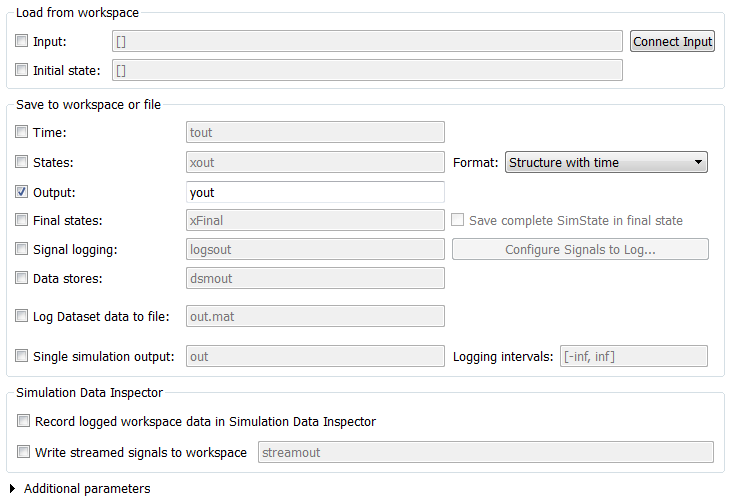Screen dimensions: 730x498
Task: Check the Time logging checkbox
Action: (x=22, y=132)
